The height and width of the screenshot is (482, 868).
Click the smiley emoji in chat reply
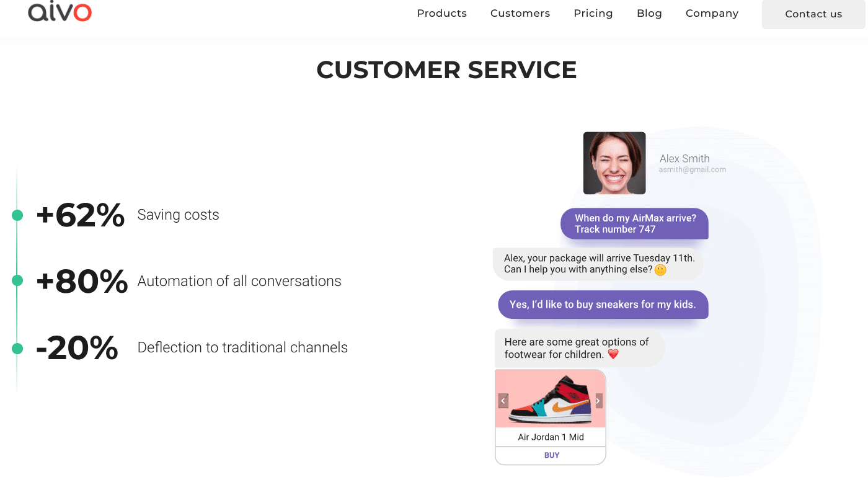click(660, 270)
